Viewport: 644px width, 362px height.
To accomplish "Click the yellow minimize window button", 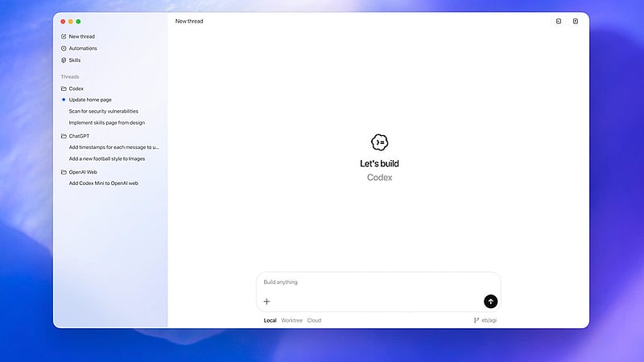I will pyautogui.click(x=71, y=22).
